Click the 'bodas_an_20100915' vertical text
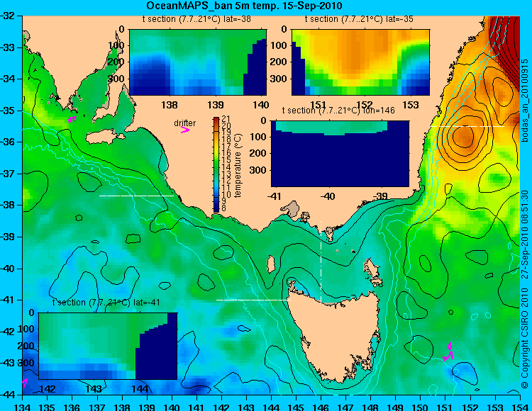532x411 pixels. point(525,101)
